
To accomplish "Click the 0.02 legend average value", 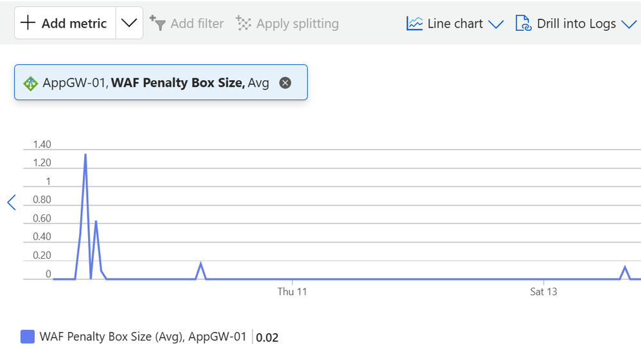I will 267,337.
